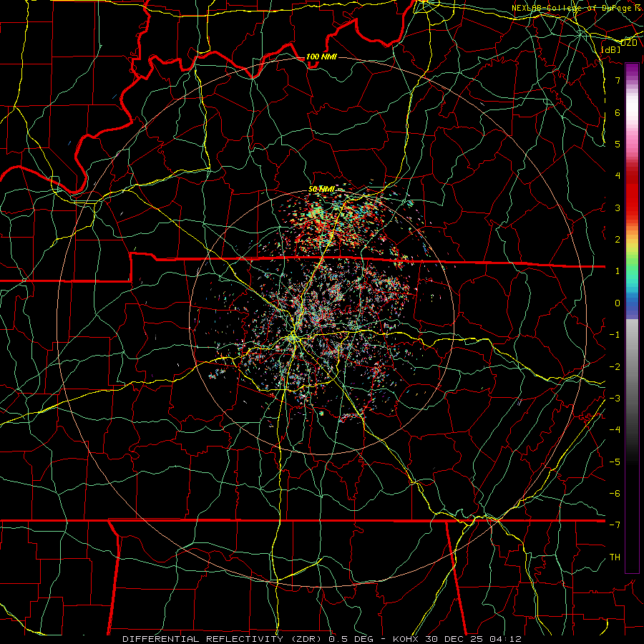Click the -2 value on the color scale
The width and height of the screenshot is (644, 644).
[615, 367]
